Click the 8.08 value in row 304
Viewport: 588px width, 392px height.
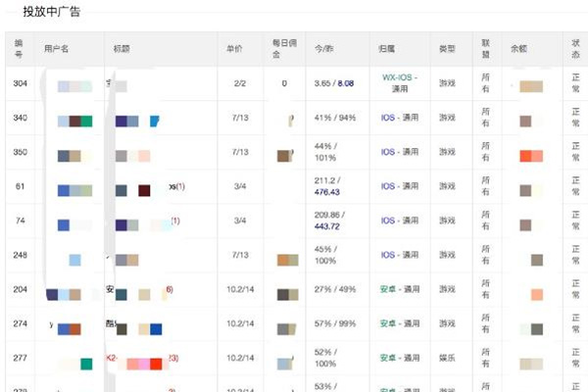pos(346,84)
